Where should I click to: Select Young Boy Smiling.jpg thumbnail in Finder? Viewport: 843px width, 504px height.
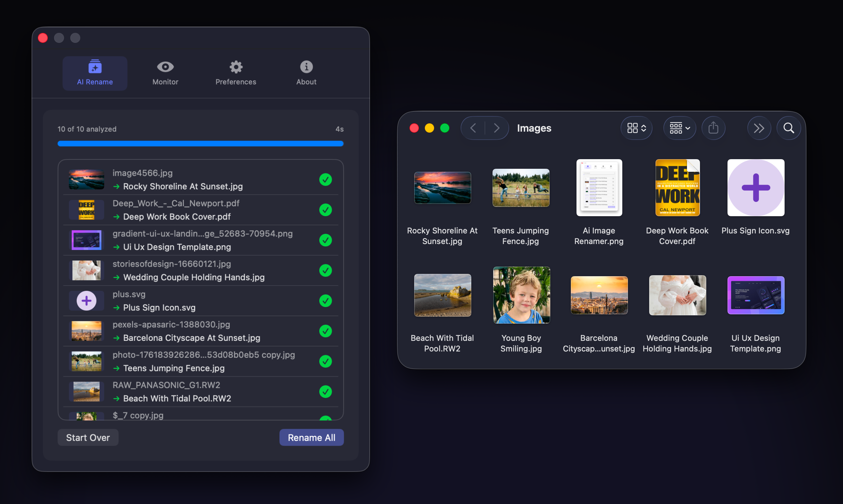(521, 295)
